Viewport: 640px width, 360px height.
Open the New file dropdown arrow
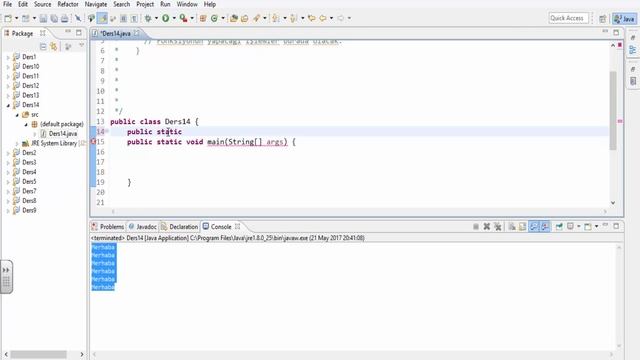pos(16,18)
